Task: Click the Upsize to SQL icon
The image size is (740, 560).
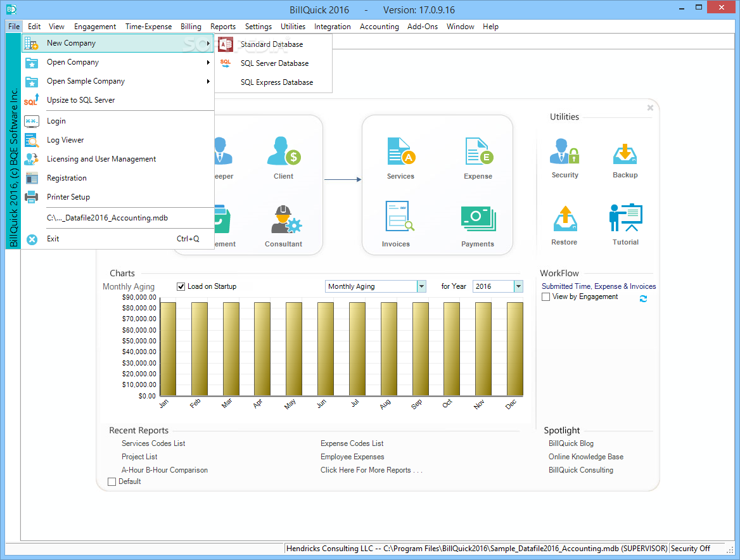Action: (x=31, y=100)
